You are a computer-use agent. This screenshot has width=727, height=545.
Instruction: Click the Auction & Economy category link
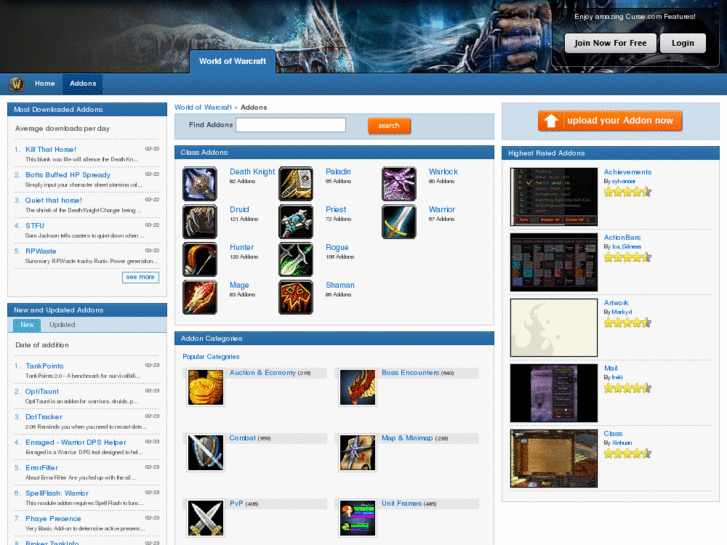pos(262,373)
